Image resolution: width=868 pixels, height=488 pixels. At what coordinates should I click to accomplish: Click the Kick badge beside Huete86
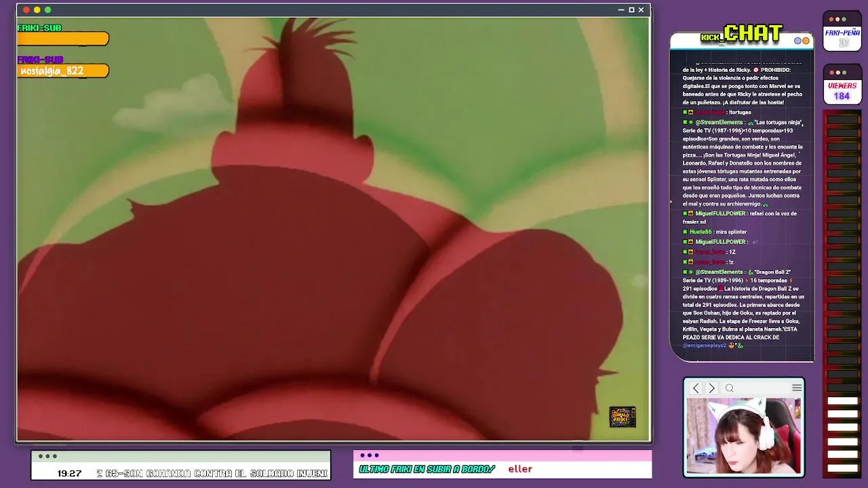[x=685, y=232]
